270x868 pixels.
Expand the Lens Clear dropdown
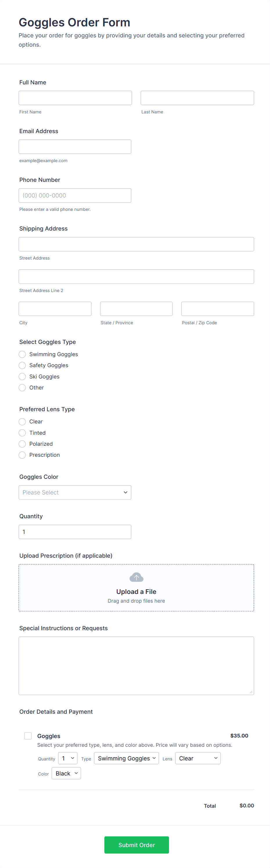tap(198, 758)
